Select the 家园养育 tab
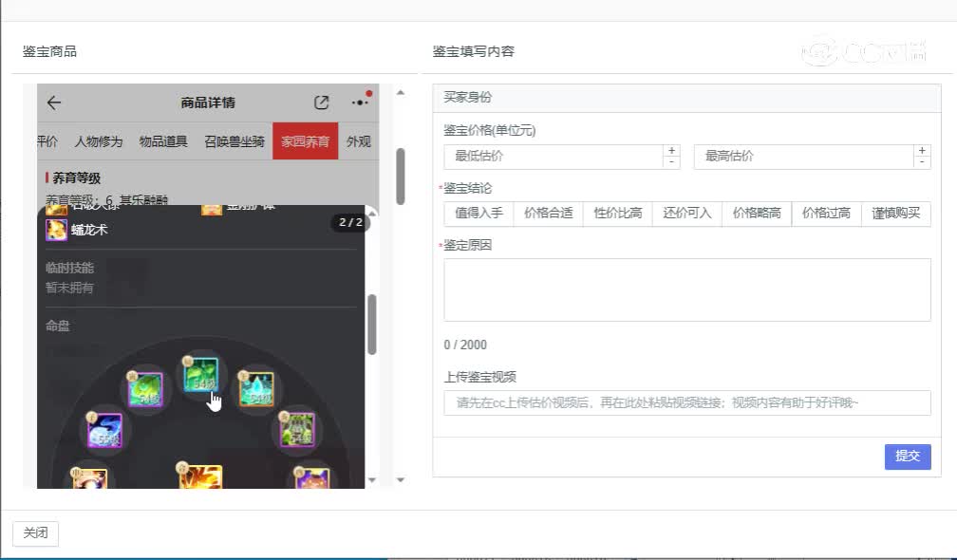This screenshot has width=957, height=560. click(x=305, y=140)
